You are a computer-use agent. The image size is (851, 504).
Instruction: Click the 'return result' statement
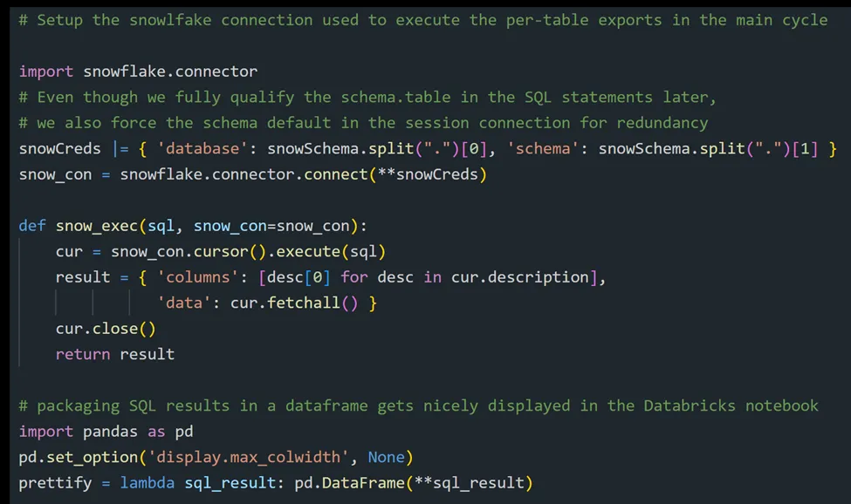pos(115,355)
